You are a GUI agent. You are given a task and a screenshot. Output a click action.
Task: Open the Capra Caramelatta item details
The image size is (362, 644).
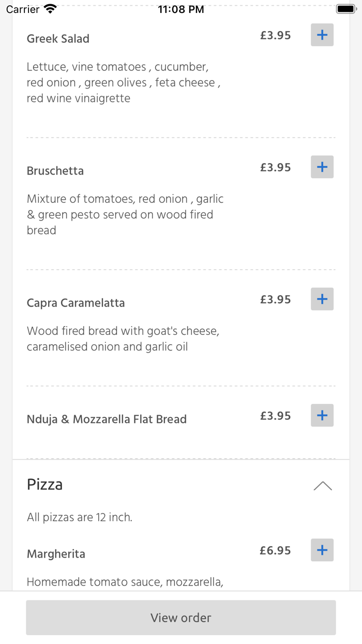[76, 302]
